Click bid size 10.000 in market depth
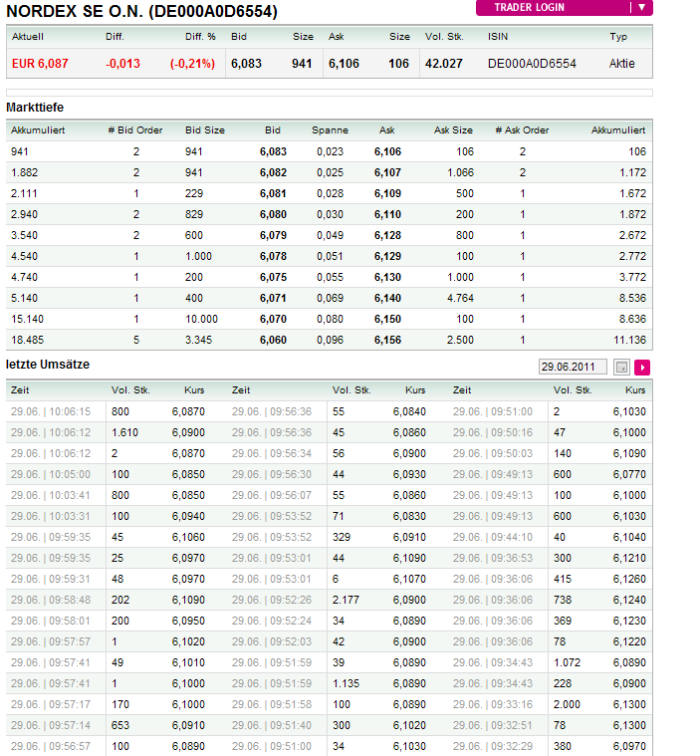The width and height of the screenshot is (700, 756). pos(201,319)
